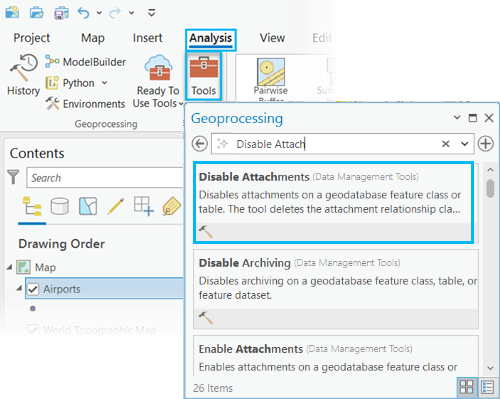The height and width of the screenshot is (399, 500).
Task: Open Geoprocessing pane options menu chevron
Action: [457, 118]
